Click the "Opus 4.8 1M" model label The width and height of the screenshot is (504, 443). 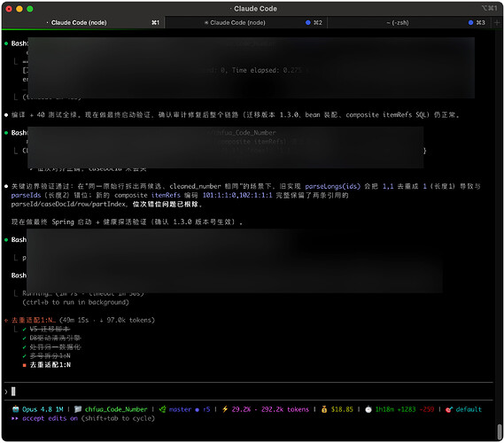(43, 409)
